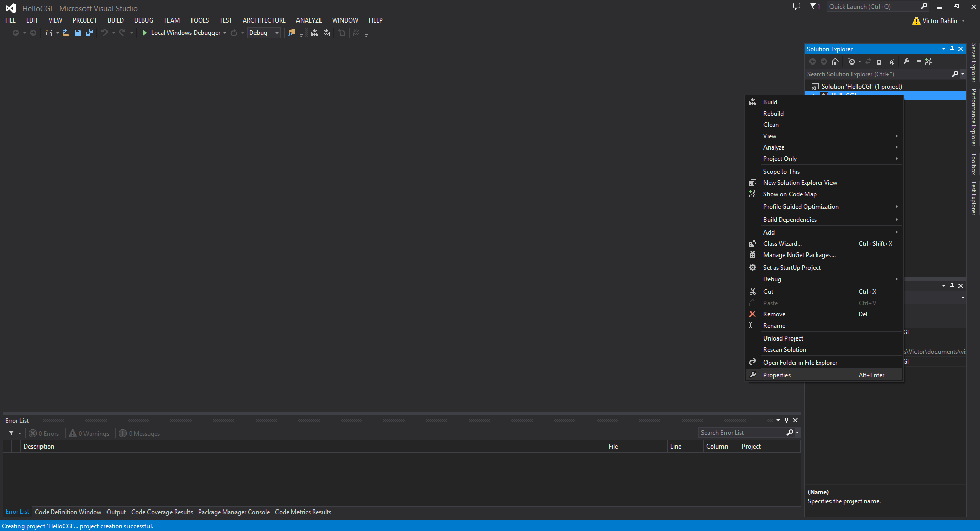Viewport: 980px width, 531px height.
Task: Click the Error List filter funnel icon
Action: click(11, 433)
